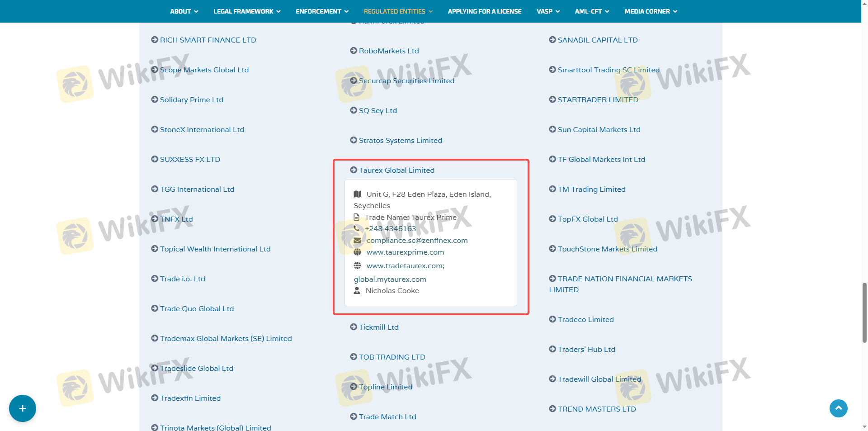Click arrow icon beside Taurex Global Limited

pyautogui.click(x=354, y=170)
